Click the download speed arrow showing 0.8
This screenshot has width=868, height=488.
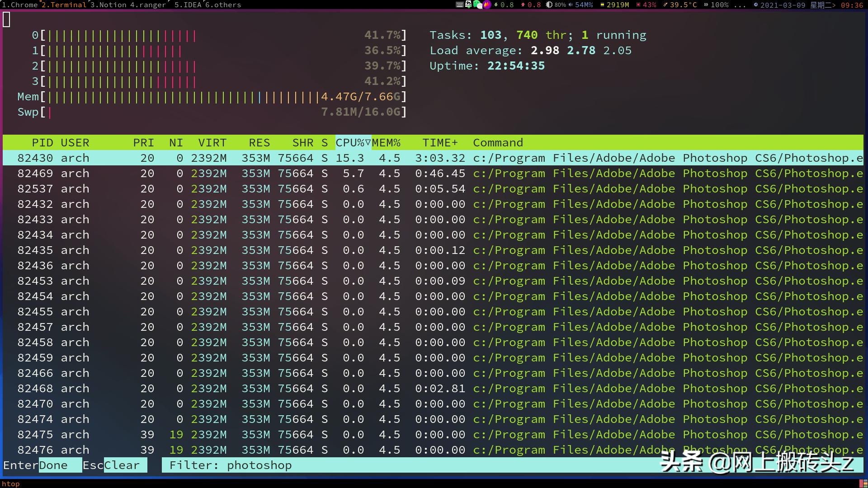[x=496, y=5]
